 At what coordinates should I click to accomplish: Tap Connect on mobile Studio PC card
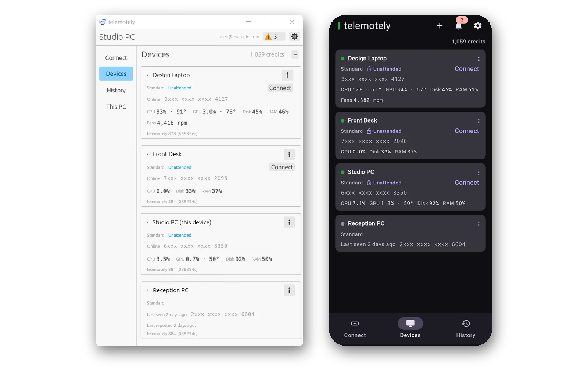pyautogui.click(x=467, y=183)
